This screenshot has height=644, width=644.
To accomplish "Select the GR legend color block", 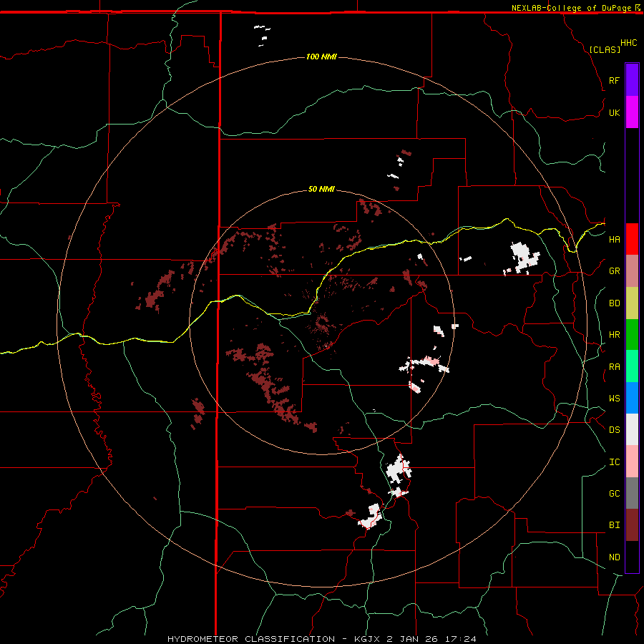I will tap(632, 271).
